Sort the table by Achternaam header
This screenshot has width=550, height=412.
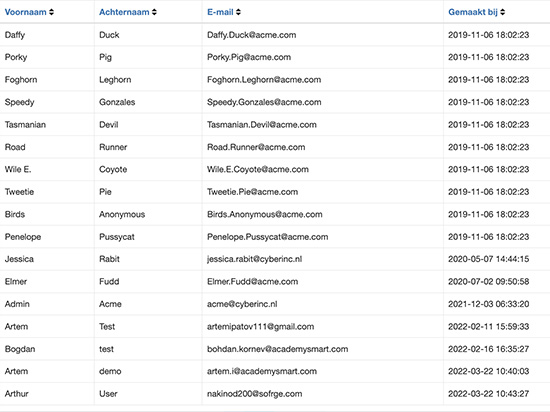tap(124, 12)
